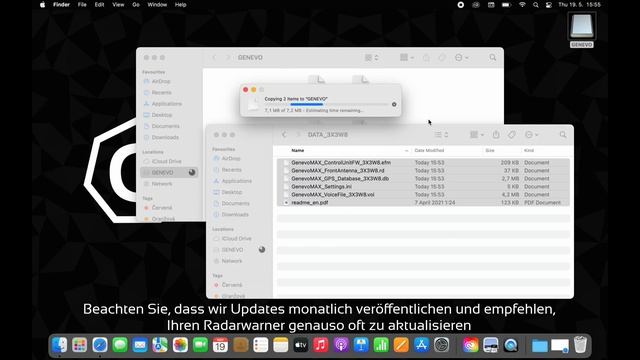This screenshot has width=640, height=360.
Task: Open the Finder menu
Action: pyautogui.click(x=61, y=5)
